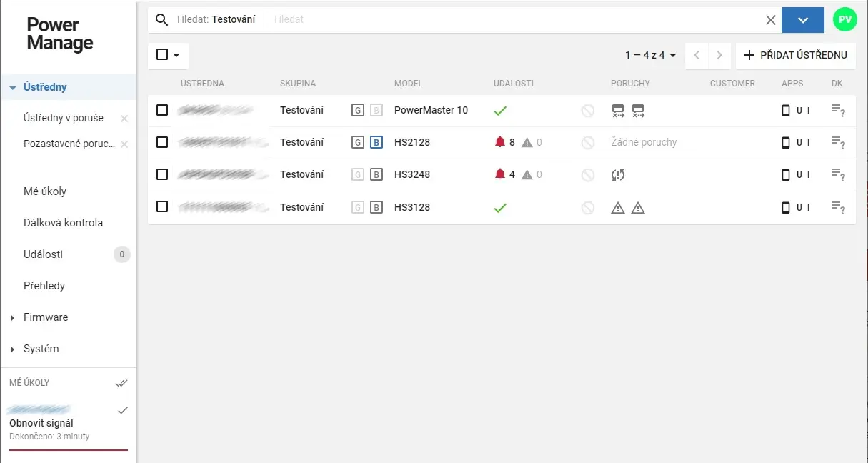868x463 pixels.
Task: Click the second fault triangle in HS3128 row
Action: 638,207
